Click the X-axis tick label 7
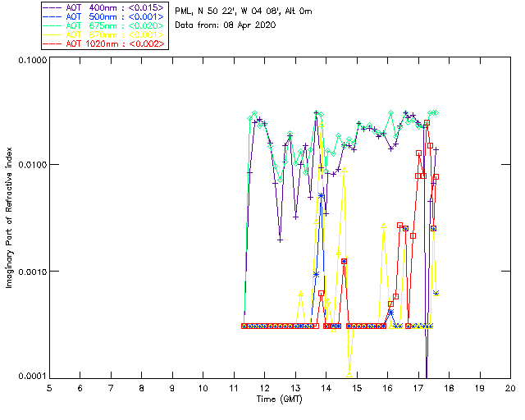The image size is (525, 420). (x=111, y=388)
